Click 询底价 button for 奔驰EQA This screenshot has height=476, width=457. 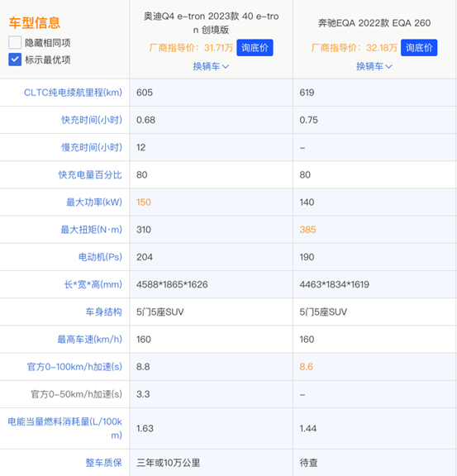(419, 48)
